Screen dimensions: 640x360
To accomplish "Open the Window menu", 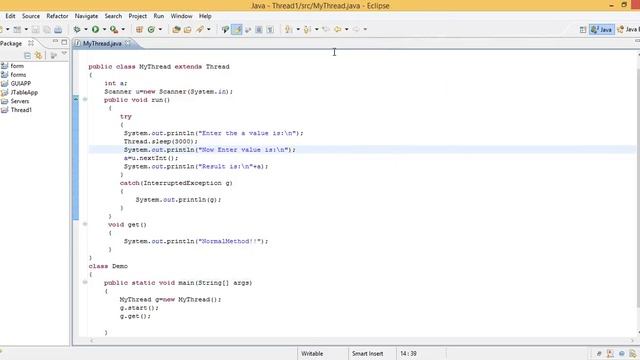I will click(181, 16).
